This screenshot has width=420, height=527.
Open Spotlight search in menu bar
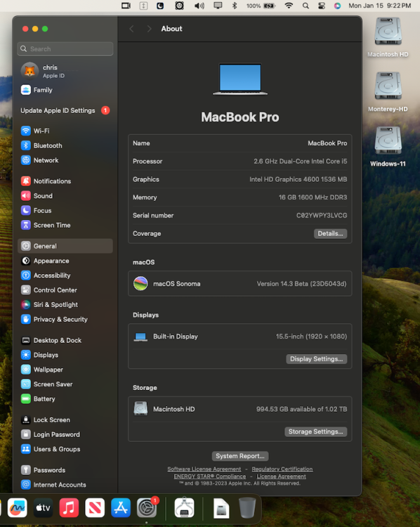[x=306, y=6]
